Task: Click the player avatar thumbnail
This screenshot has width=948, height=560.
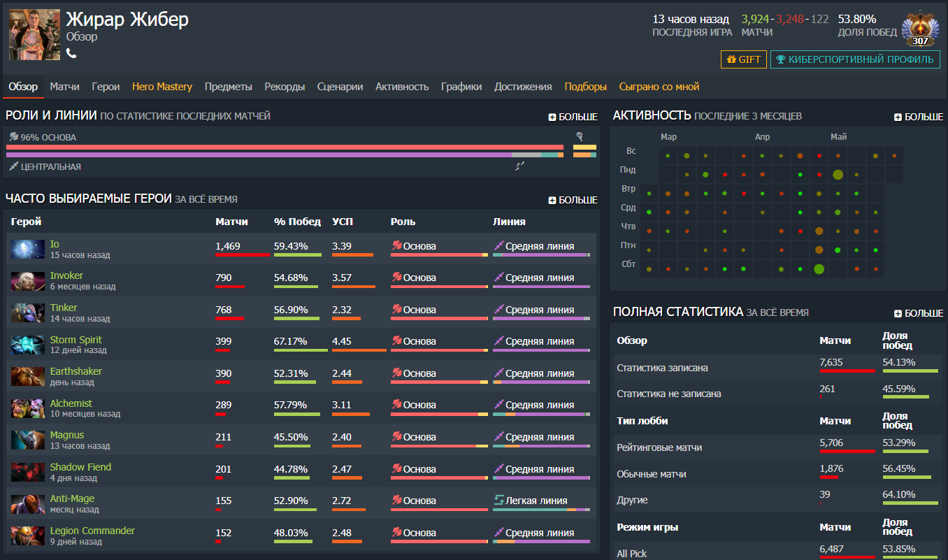Action: [34, 34]
